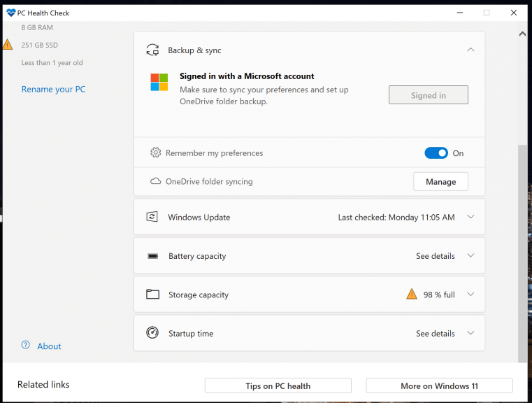Click the PC Health Check heart logo
This screenshot has width=532, height=403.
point(11,13)
